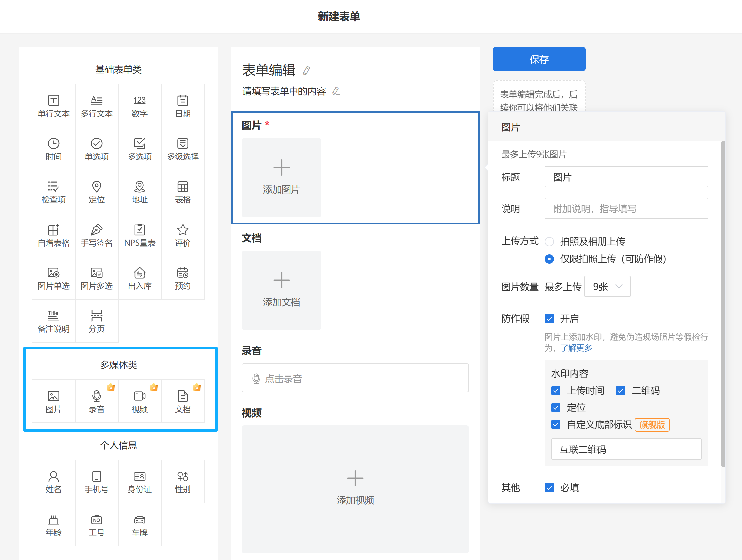
Task: Click the 说明 description input field
Action: click(x=626, y=209)
